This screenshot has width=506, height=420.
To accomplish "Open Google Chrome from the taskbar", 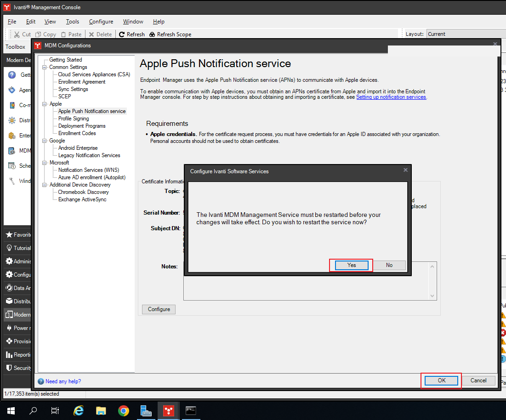I will coord(123,410).
